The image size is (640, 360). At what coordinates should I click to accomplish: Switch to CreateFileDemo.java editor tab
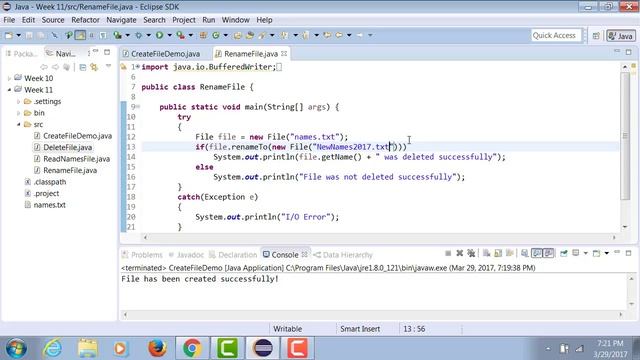click(x=161, y=54)
